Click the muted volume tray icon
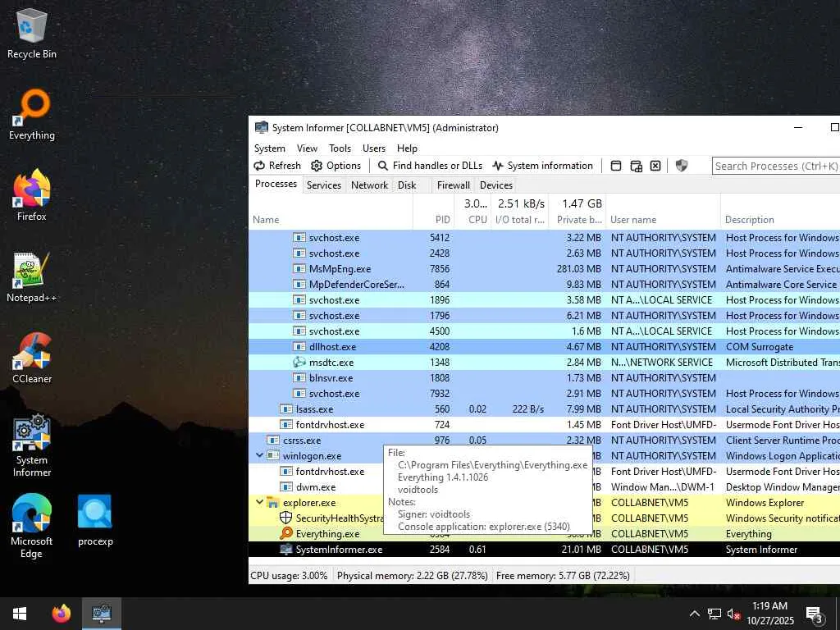Viewport: 840px width, 630px height. 733,614
